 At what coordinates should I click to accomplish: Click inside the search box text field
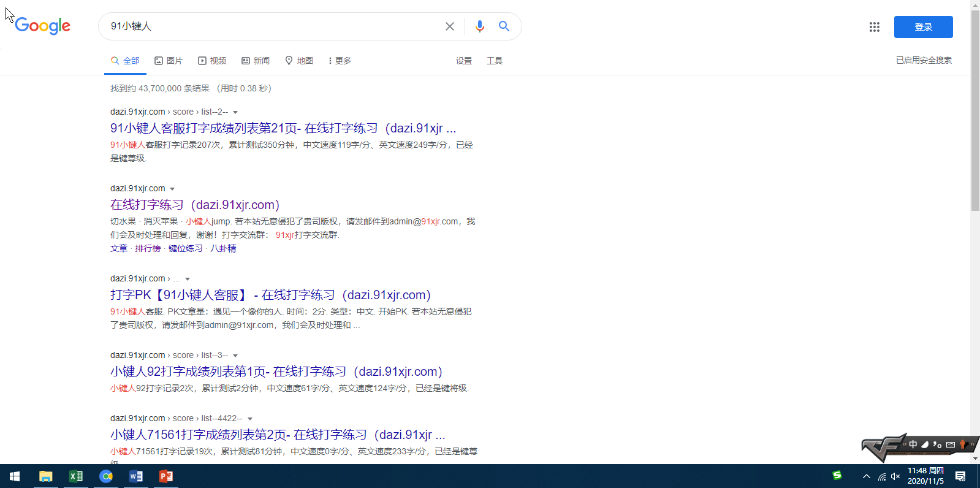(273, 26)
